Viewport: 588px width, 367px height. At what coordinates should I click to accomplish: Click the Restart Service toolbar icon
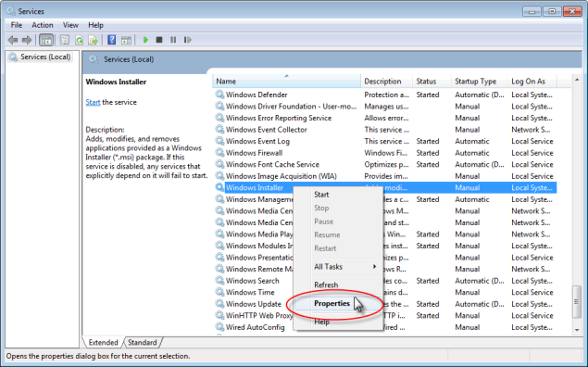pos(187,40)
